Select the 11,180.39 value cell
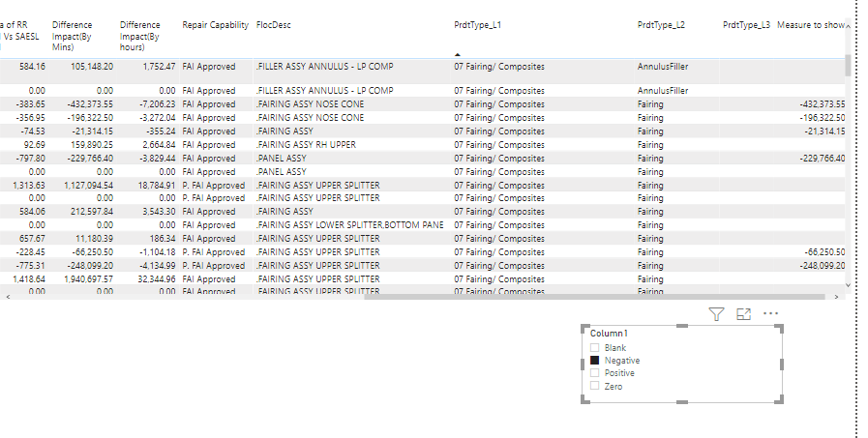This screenshot has height=438, width=868. coord(95,239)
